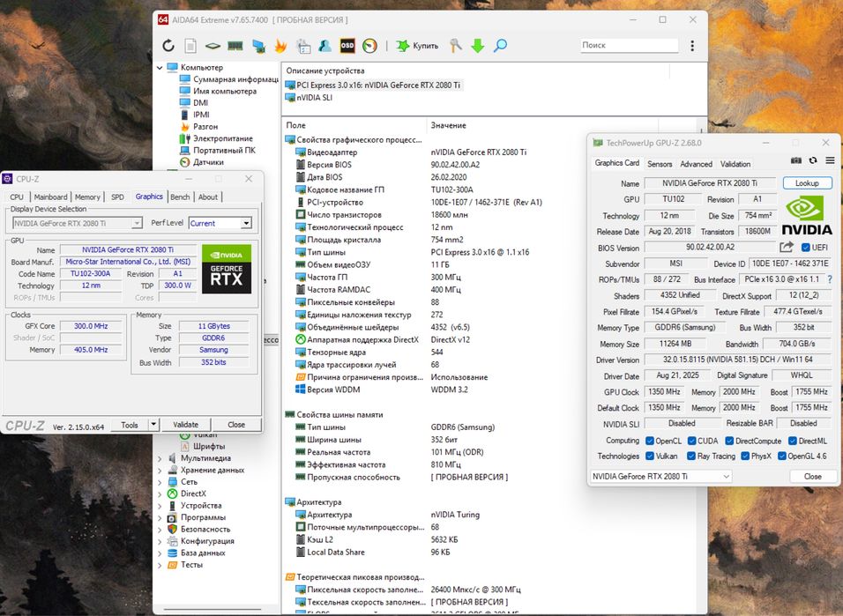Toggle the UEFI checkbox in GPU-Z
This screenshot has height=616, width=843.
(x=806, y=248)
